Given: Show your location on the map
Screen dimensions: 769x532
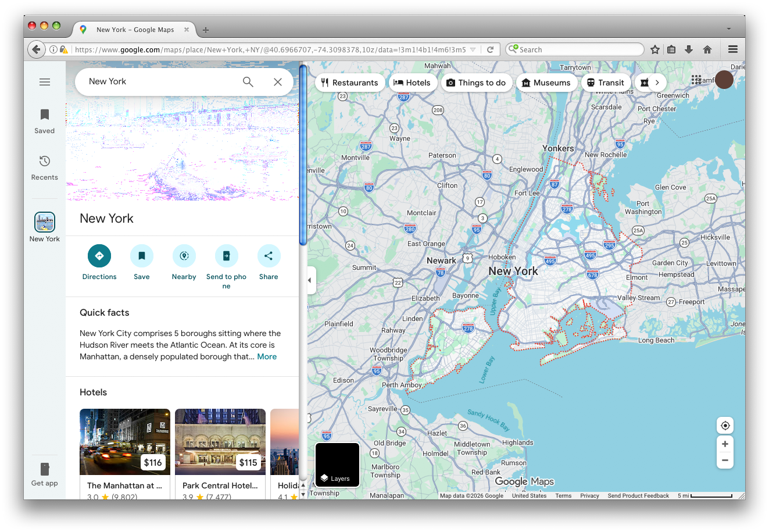Looking at the screenshot, I should click(x=725, y=426).
